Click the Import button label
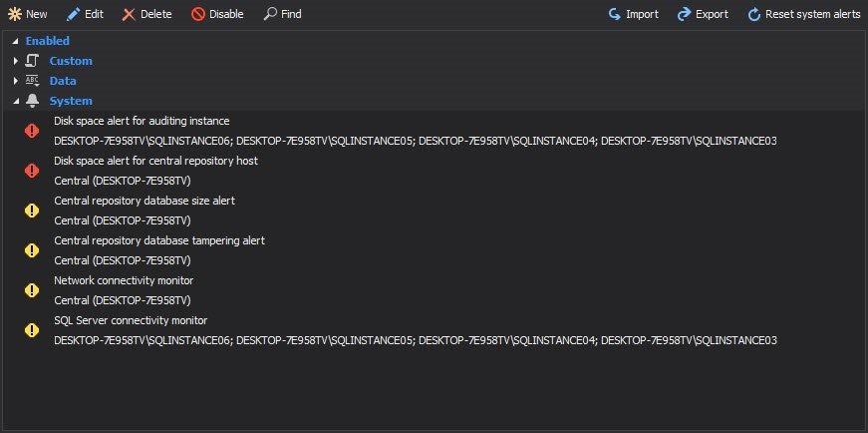 pos(642,14)
